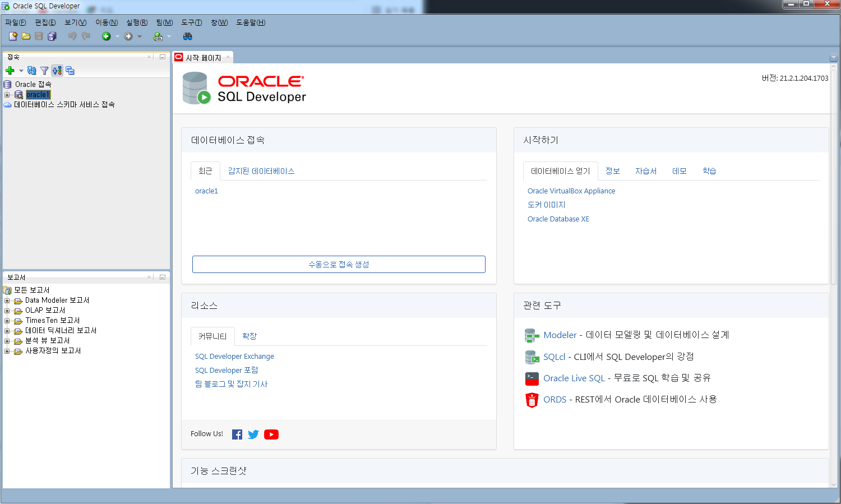Screen dimensions: 841x504
Task: Click the Undo arrow icon
Action: (x=72, y=36)
